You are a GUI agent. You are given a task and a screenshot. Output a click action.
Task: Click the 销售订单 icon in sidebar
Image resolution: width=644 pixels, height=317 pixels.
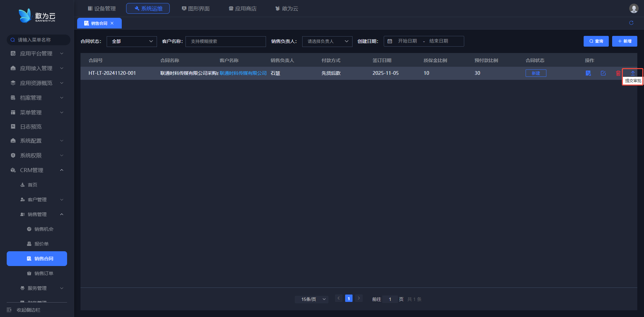pyautogui.click(x=29, y=273)
